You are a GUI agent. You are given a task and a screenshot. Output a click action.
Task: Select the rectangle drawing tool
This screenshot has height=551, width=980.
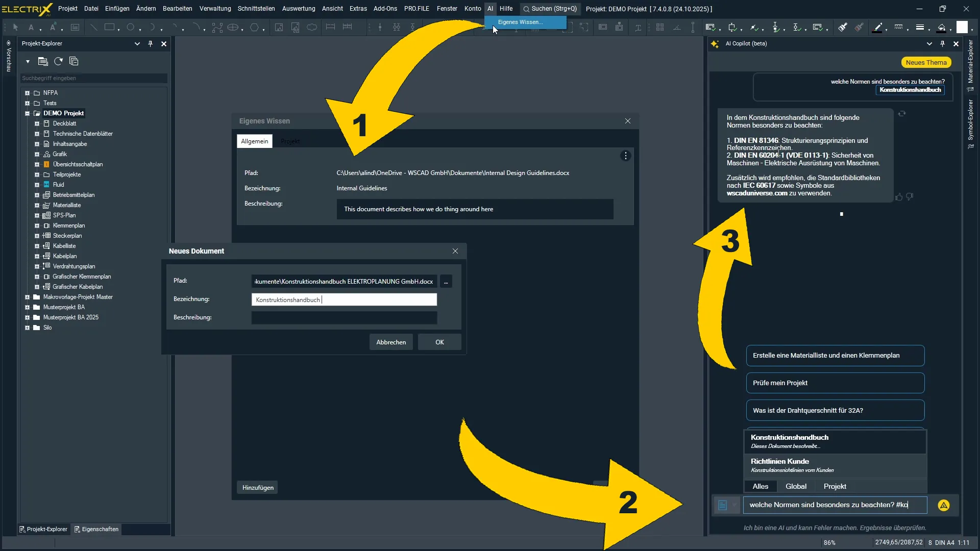(109, 28)
